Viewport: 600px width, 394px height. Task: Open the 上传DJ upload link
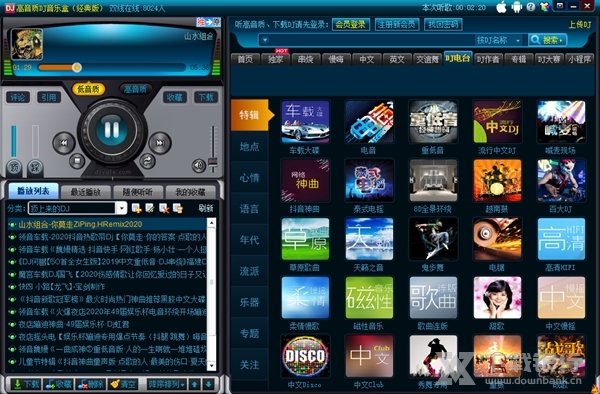pyautogui.click(x=580, y=25)
